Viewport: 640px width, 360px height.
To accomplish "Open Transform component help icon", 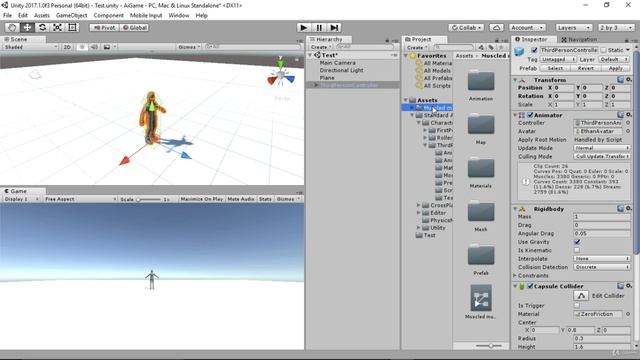I will pyautogui.click(x=620, y=80).
